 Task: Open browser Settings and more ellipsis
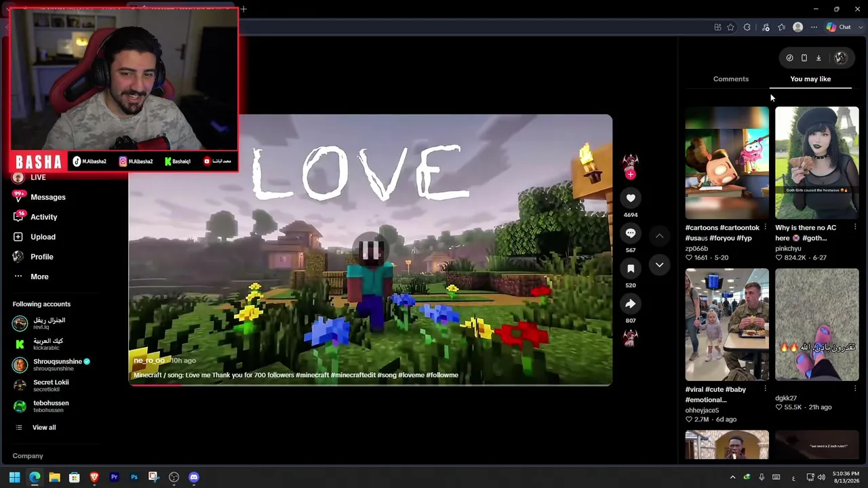814,27
